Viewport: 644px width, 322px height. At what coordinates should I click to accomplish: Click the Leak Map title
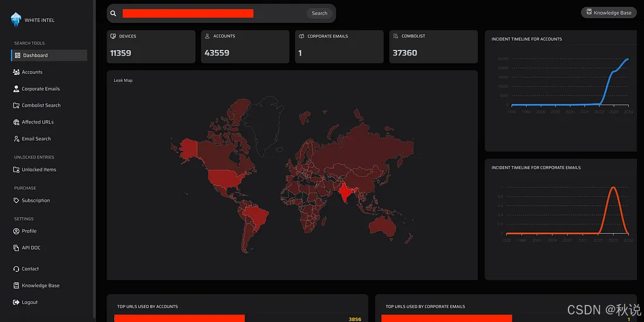(x=123, y=81)
